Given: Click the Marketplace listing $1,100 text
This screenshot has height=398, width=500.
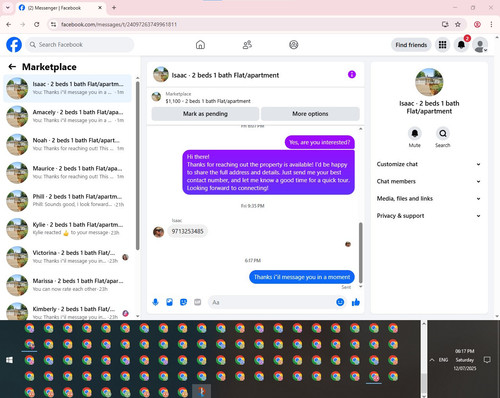Looking at the screenshot, I should tap(208, 101).
